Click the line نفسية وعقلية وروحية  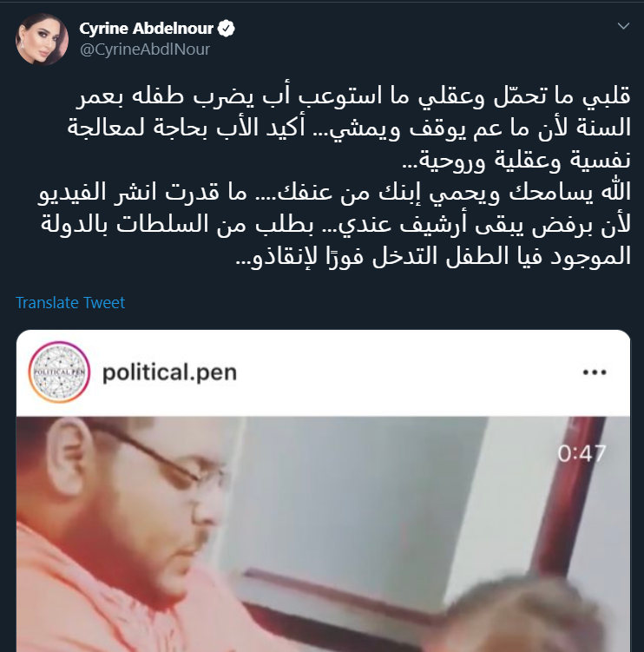pyautogui.click(x=516, y=160)
